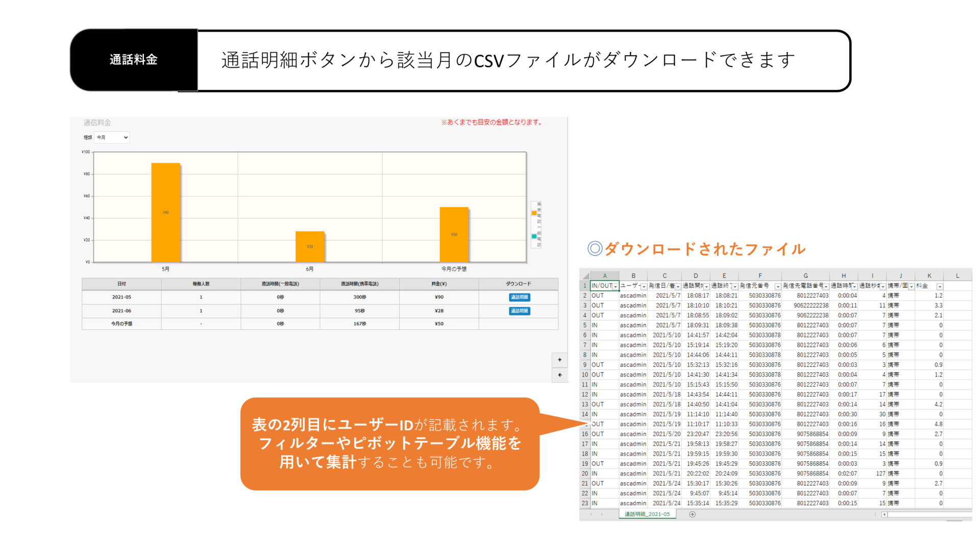980x551 pixels.
Task: Download 通話明細 for 2021-05 row
Action: (x=519, y=297)
